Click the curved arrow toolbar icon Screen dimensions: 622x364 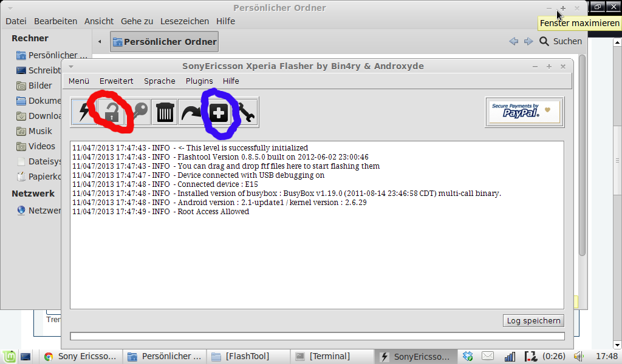tap(191, 112)
